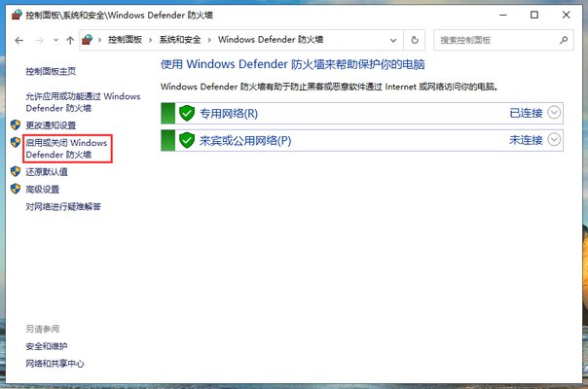Image resolution: width=588 pixels, height=389 pixels.
Task: Open 网络和共享中心 link
Action: (x=55, y=364)
